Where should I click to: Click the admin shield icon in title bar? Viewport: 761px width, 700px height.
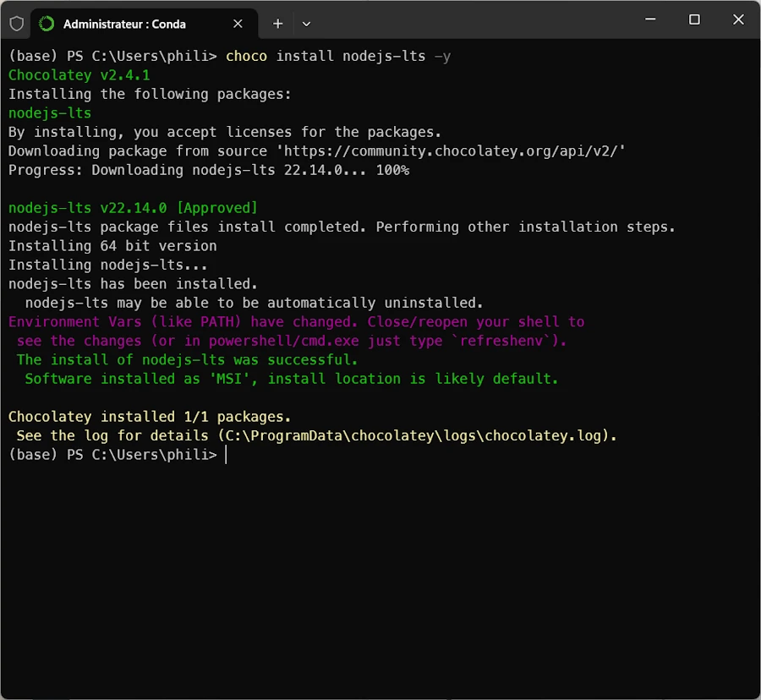(x=17, y=24)
